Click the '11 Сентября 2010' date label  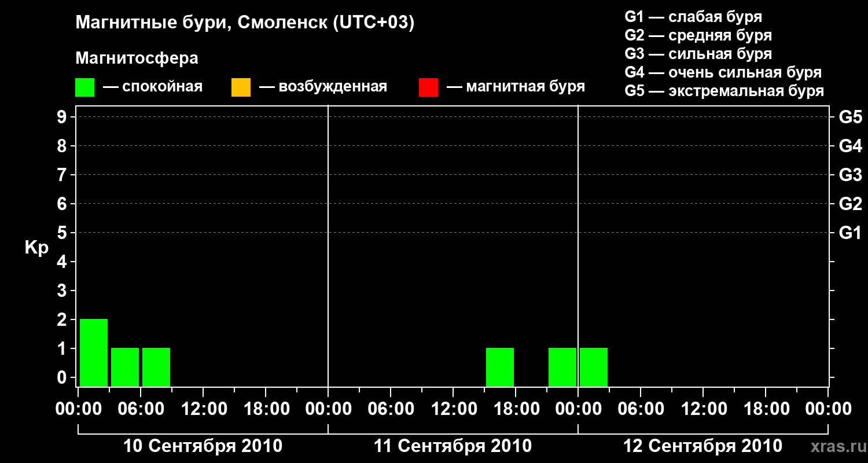coord(453,446)
